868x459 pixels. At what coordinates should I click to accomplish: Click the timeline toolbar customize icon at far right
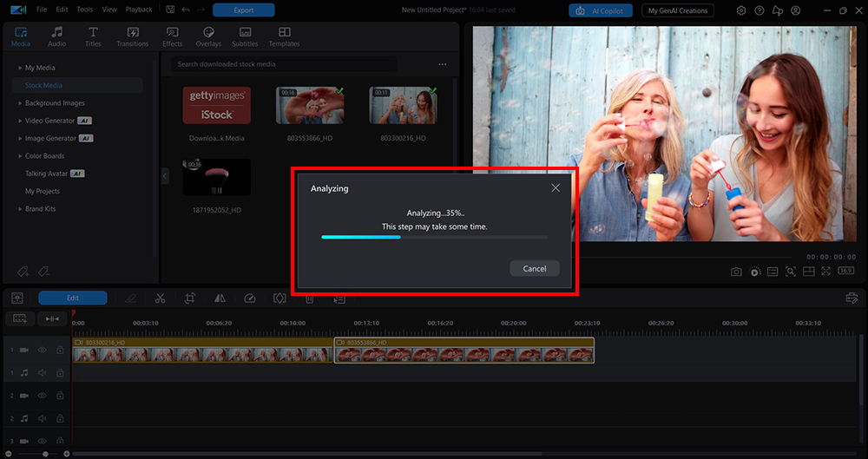click(x=852, y=298)
